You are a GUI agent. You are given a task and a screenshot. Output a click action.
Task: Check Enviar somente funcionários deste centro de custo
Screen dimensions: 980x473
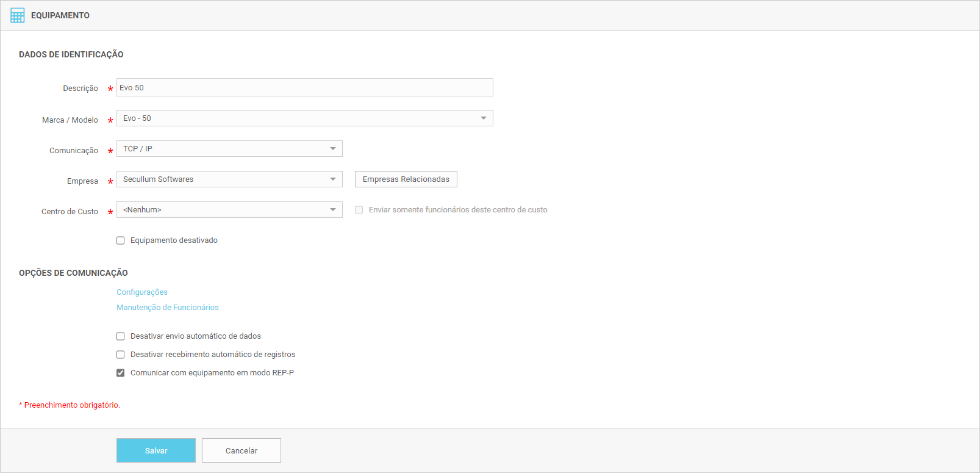[x=359, y=210]
